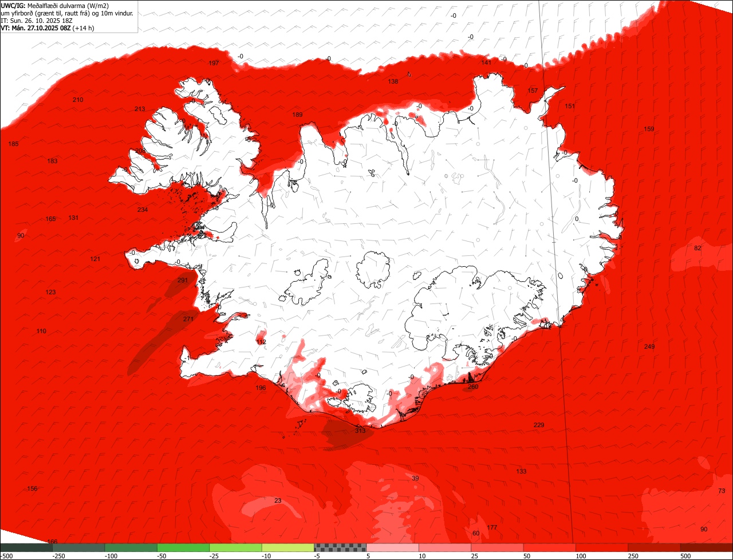Select the map value '141' on the north coast
The width and height of the screenshot is (733, 560).
coord(486,62)
